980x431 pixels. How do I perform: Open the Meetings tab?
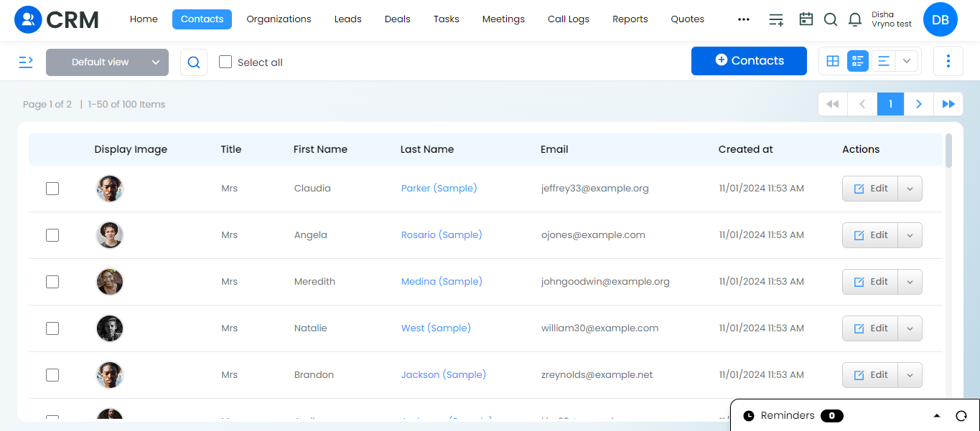click(x=503, y=19)
